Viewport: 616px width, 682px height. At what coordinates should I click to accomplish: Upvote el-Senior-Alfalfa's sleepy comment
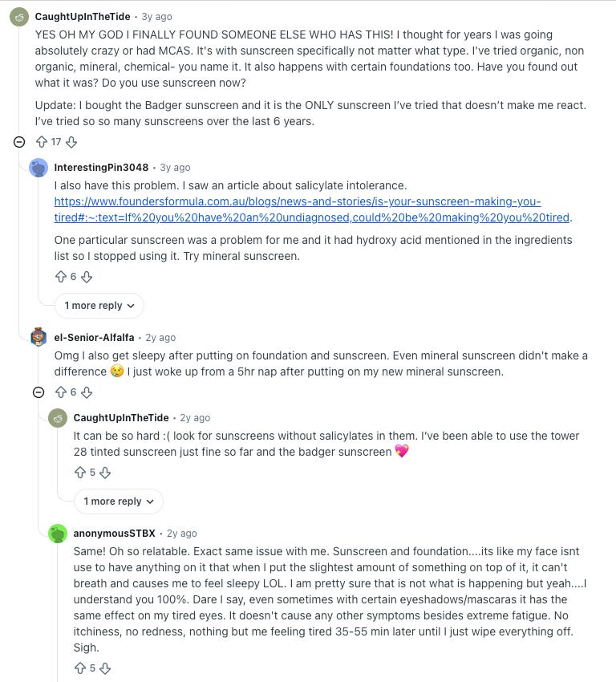(x=61, y=392)
